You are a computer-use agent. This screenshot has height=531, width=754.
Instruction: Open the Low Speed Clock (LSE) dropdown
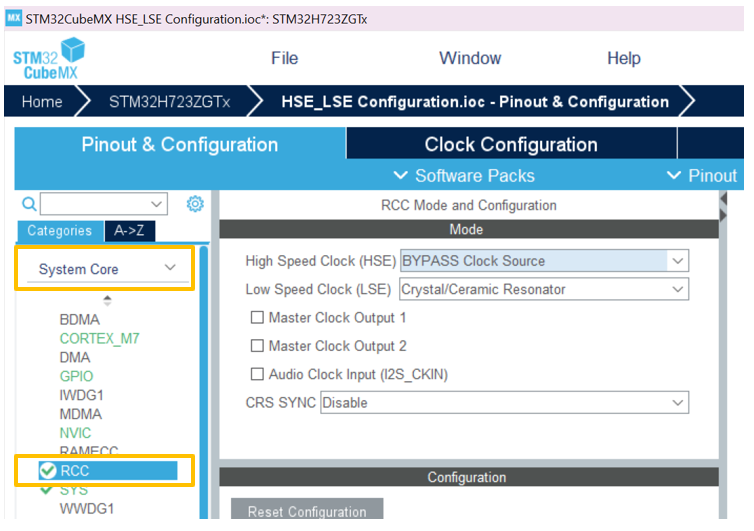pyautogui.click(x=544, y=289)
